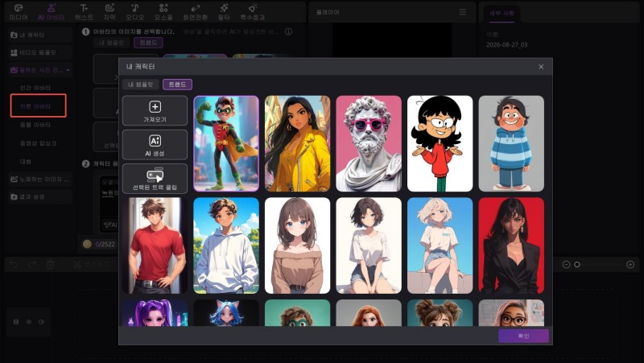The width and height of the screenshot is (644, 363).
Task: Open the 미디어 media tab
Action: pos(19,12)
